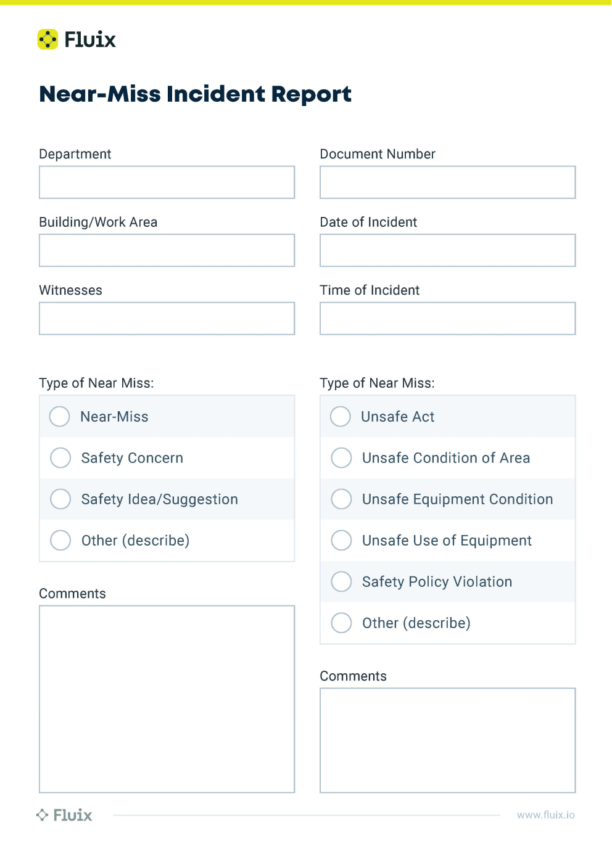Click the footer Fluix logo
This screenshot has height=868, width=612.
[64, 815]
